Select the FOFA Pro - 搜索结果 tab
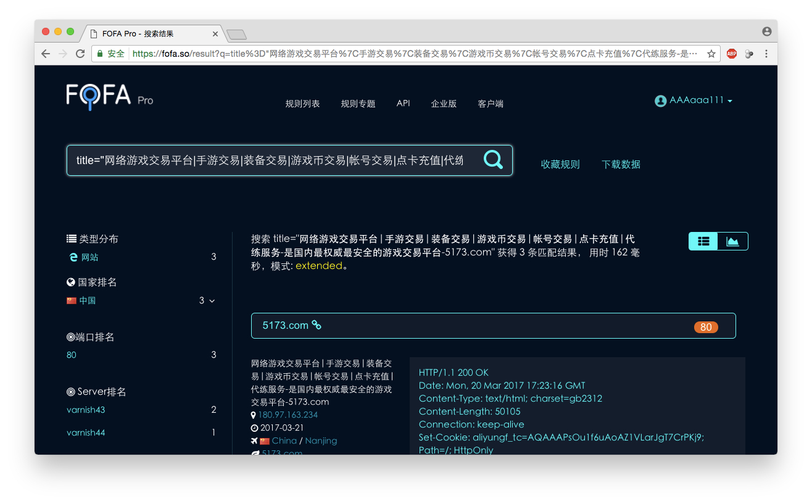Image resolution: width=812 pixels, height=504 pixels. 152,34
